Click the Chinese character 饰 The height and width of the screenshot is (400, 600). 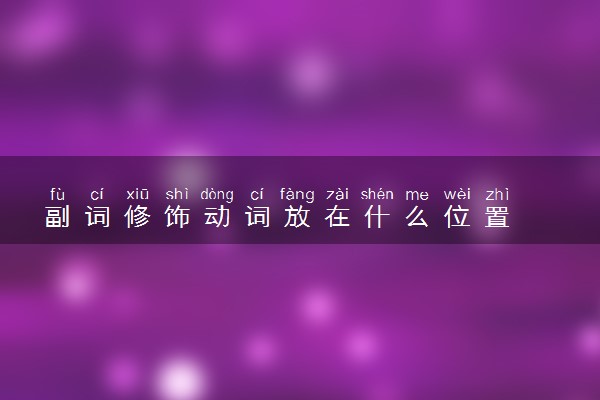tap(177, 217)
